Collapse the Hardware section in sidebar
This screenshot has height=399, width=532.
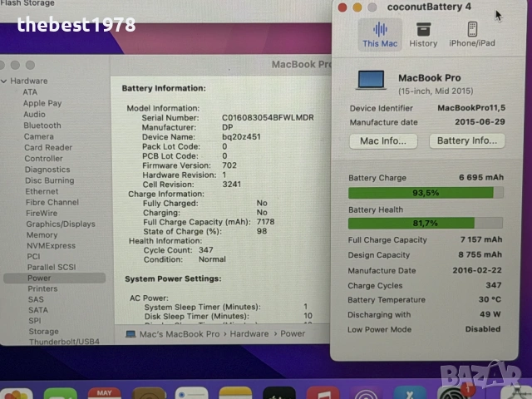click(x=4, y=81)
